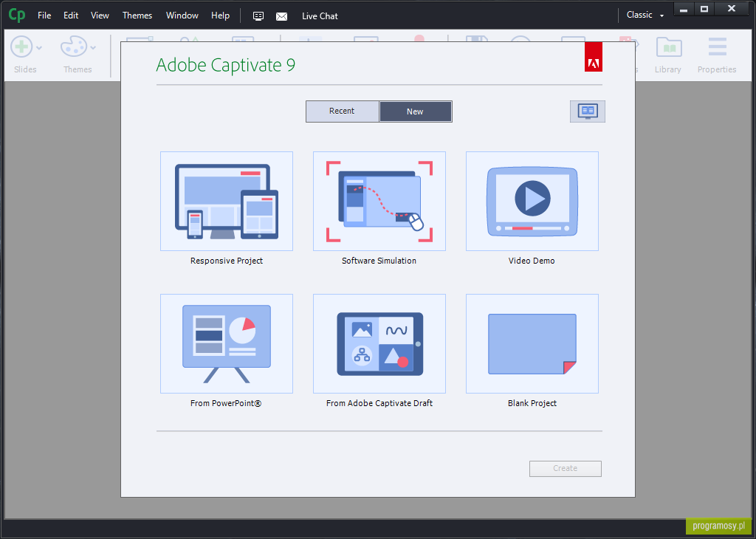Image resolution: width=756 pixels, height=539 pixels.
Task: Open the View menu
Action: point(100,16)
